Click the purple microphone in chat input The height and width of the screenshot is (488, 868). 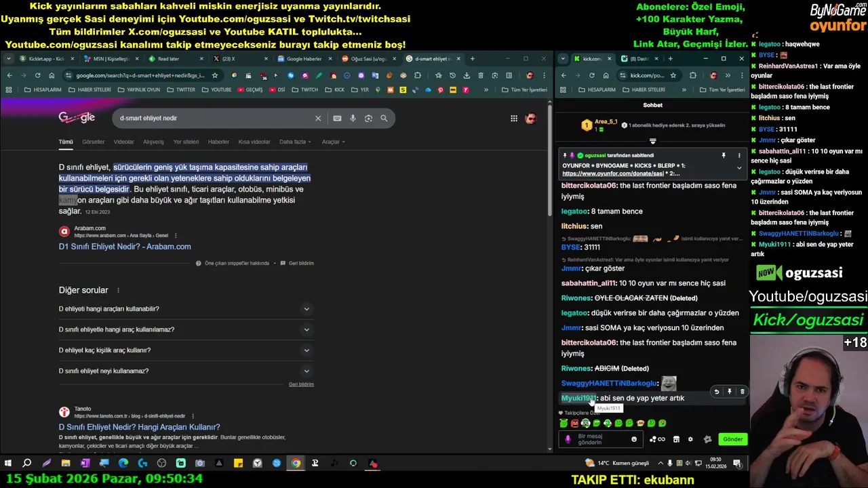[568, 439]
